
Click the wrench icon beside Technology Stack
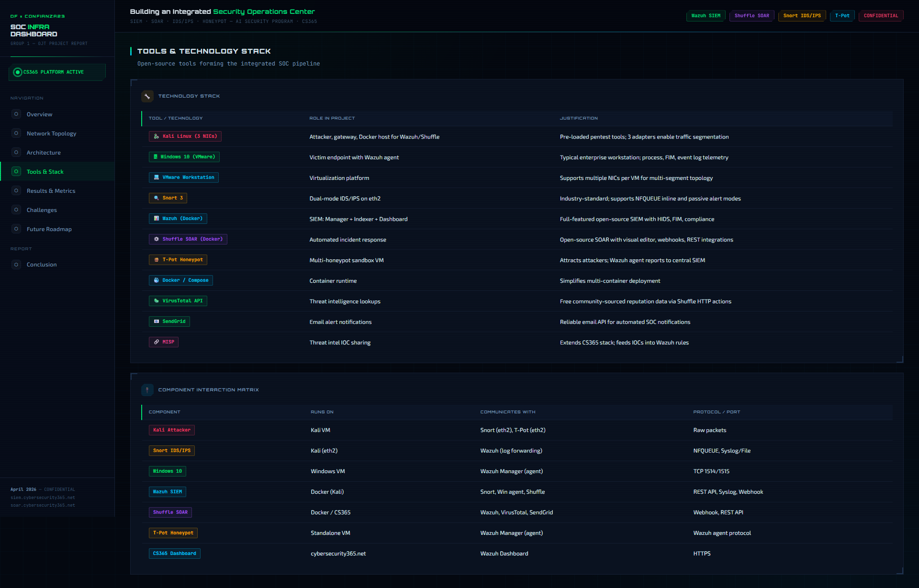[x=147, y=96]
